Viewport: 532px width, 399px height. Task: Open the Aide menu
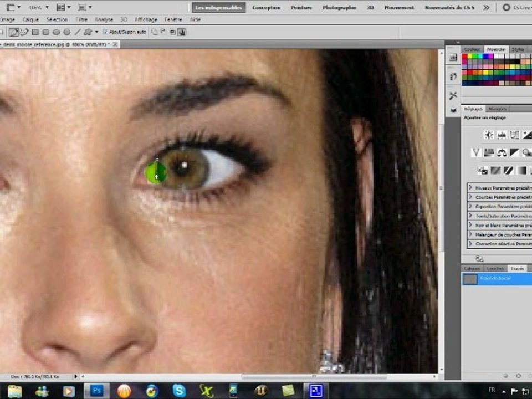pyautogui.click(x=195, y=20)
